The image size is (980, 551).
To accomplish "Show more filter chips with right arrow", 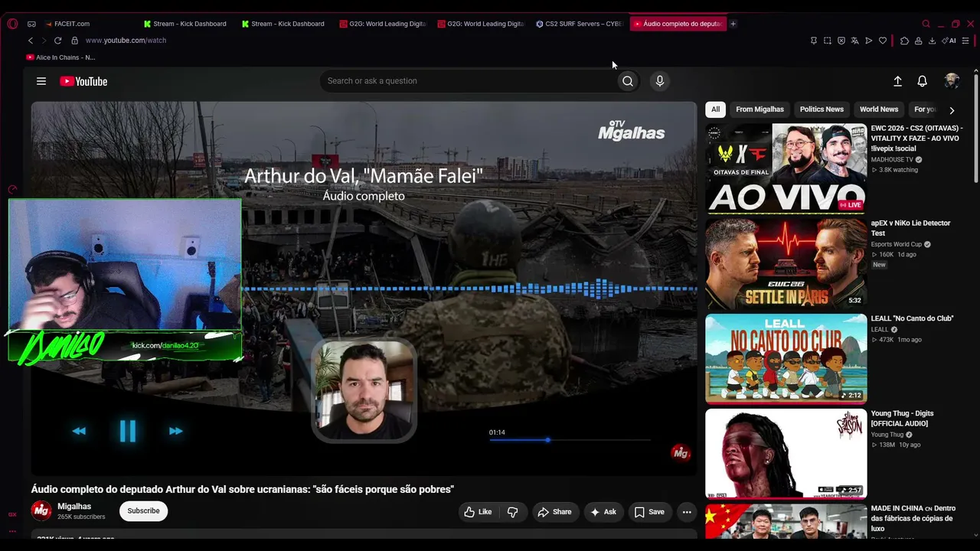I will pyautogui.click(x=952, y=110).
